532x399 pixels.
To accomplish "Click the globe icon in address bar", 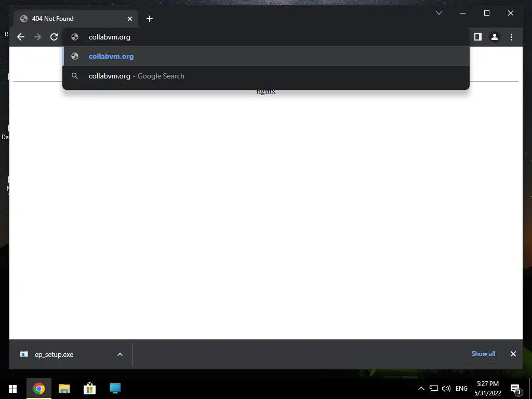I will 75,37.
